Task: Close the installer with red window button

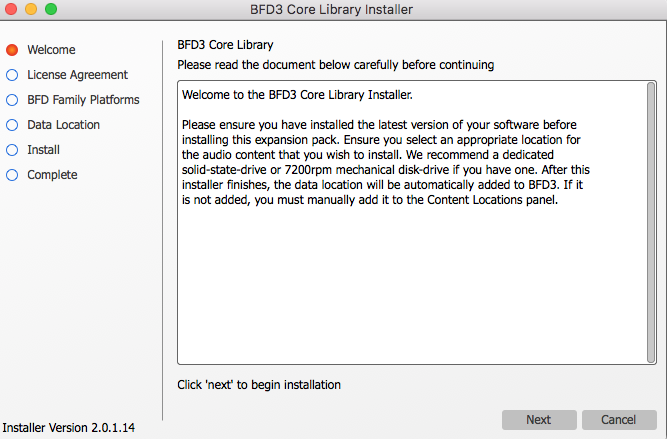Action: coord(10,9)
